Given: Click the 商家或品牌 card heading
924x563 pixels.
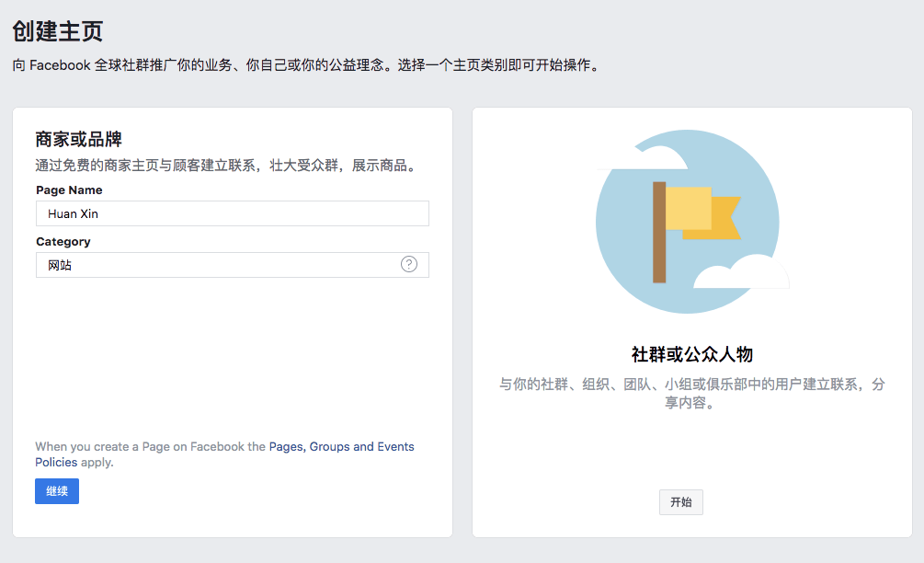Looking at the screenshot, I should pyautogui.click(x=79, y=140).
